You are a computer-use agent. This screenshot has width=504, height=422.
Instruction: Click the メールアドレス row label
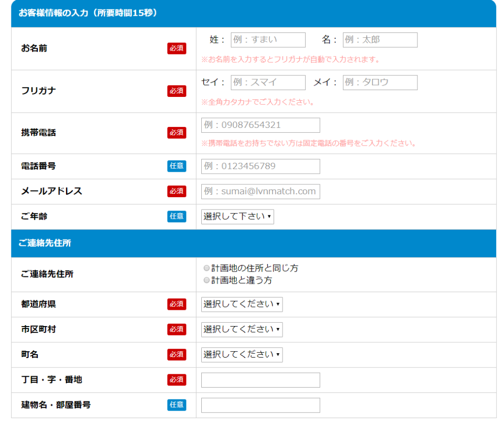pos(51,191)
